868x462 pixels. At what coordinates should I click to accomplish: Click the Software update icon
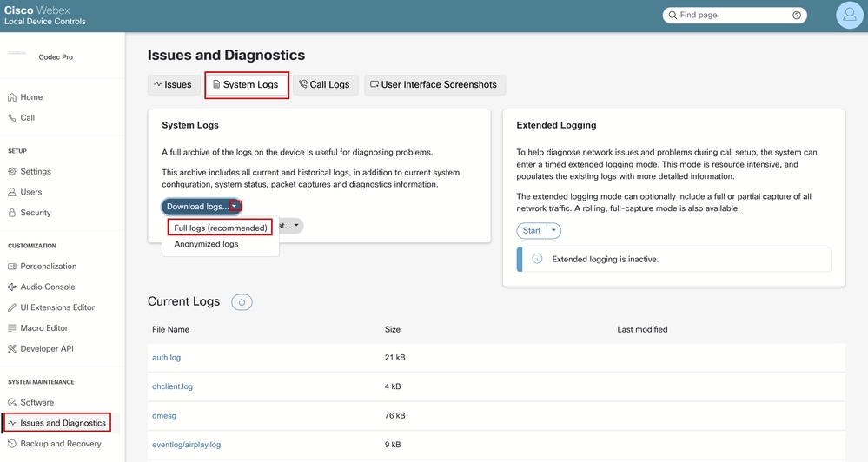pyautogui.click(x=11, y=402)
